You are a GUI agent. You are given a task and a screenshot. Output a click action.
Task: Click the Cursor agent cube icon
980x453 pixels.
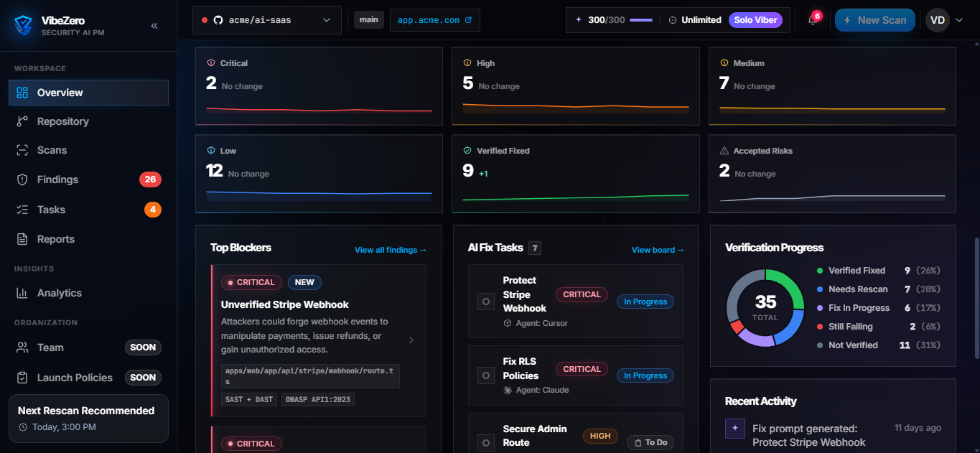[508, 323]
